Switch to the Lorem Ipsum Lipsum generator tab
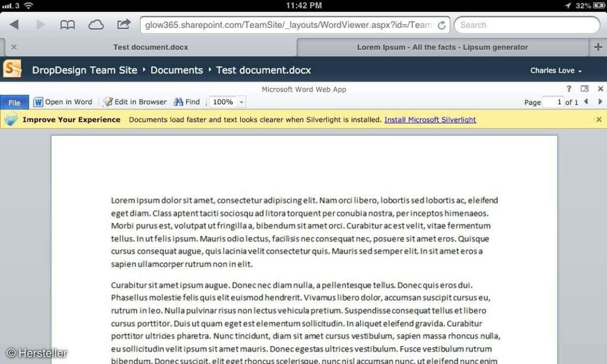Viewport: 607px width, 364px height. point(442,47)
